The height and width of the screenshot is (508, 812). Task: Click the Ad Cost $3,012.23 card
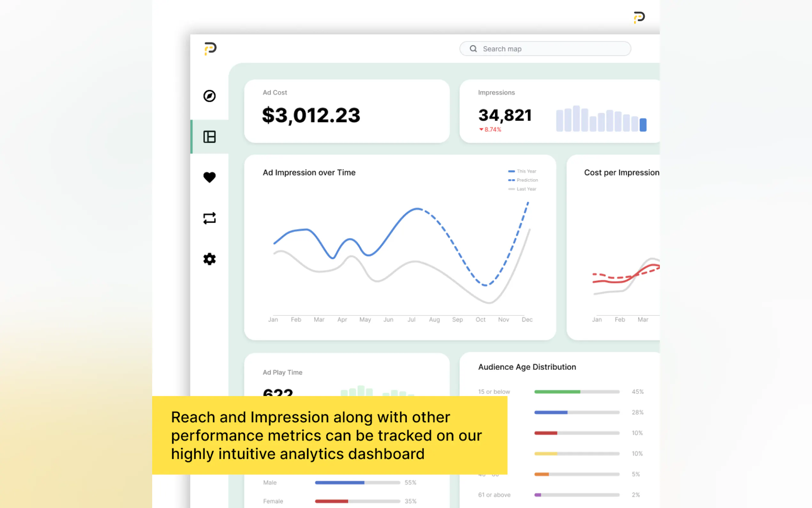pos(347,112)
